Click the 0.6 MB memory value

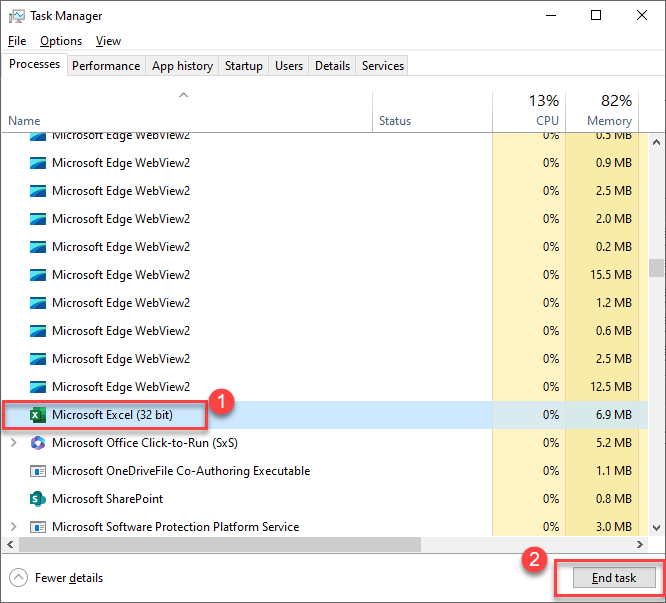coord(614,331)
